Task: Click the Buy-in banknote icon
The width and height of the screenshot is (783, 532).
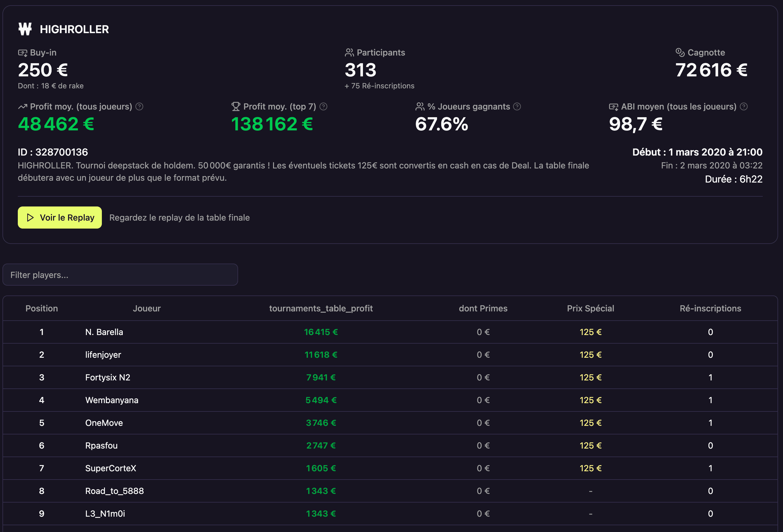Action: tap(23, 53)
